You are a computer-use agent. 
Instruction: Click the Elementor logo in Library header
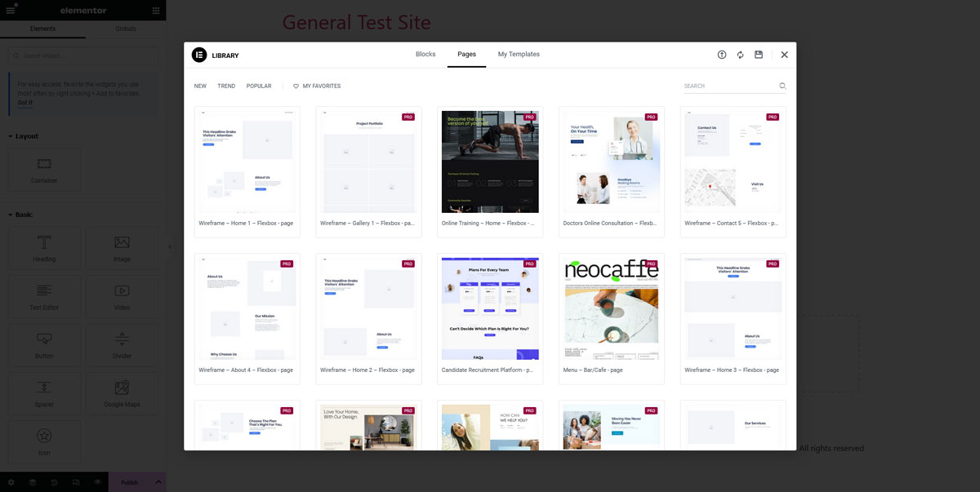[199, 55]
